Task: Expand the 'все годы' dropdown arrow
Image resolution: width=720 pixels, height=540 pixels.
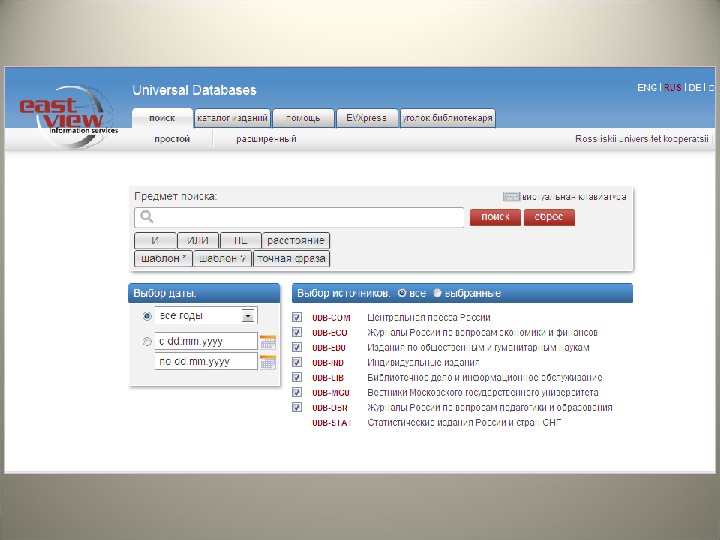Action: [x=248, y=316]
